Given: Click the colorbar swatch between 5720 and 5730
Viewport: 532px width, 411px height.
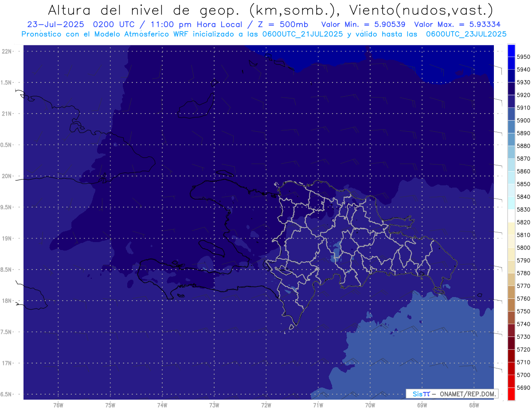Looking at the screenshot, I should 511,343.
